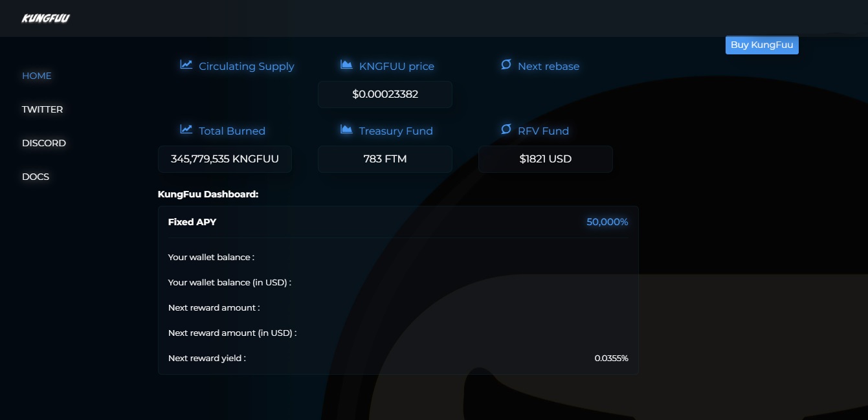This screenshot has width=868, height=420.
Task: Open the TWITTER sidebar link
Action: pos(43,109)
